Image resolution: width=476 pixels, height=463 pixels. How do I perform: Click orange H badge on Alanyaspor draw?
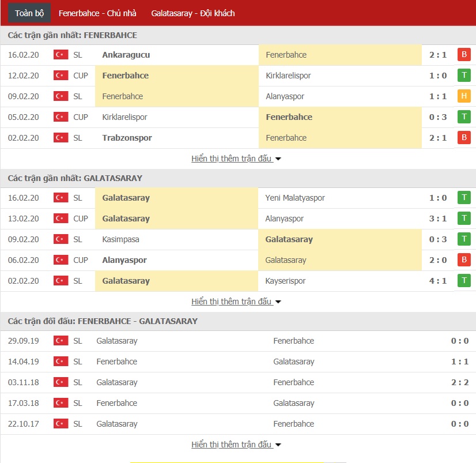pyautogui.click(x=464, y=96)
